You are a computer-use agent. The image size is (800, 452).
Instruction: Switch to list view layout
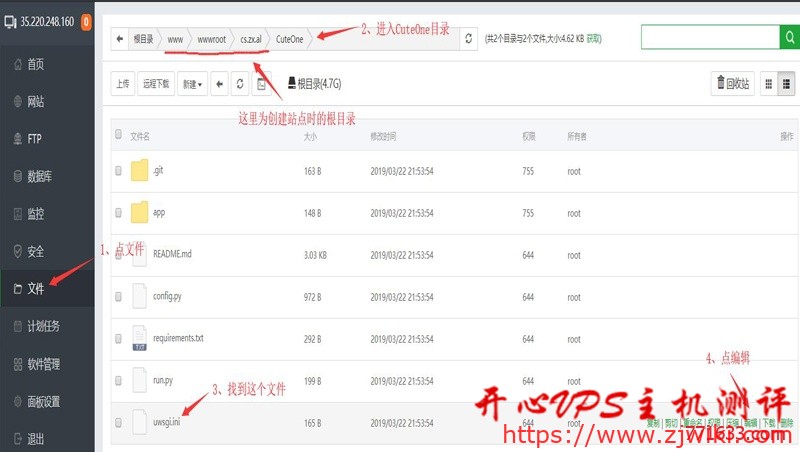point(786,84)
